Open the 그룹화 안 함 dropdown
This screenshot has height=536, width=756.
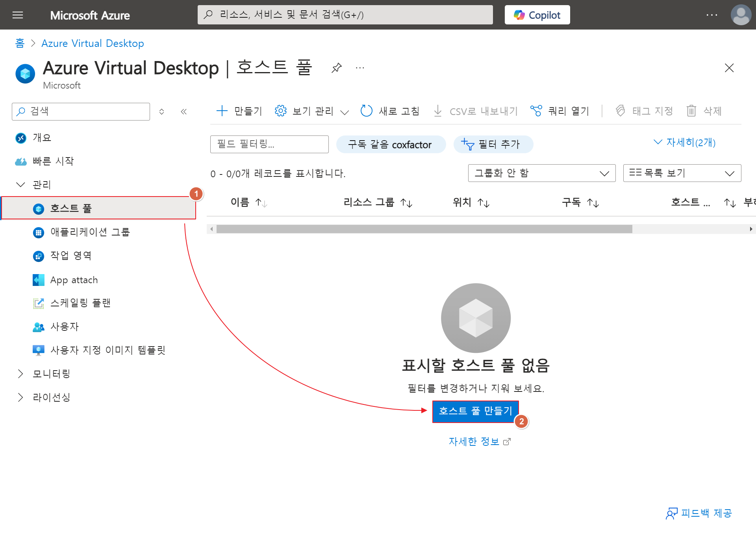pyautogui.click(x=541, y=173)
